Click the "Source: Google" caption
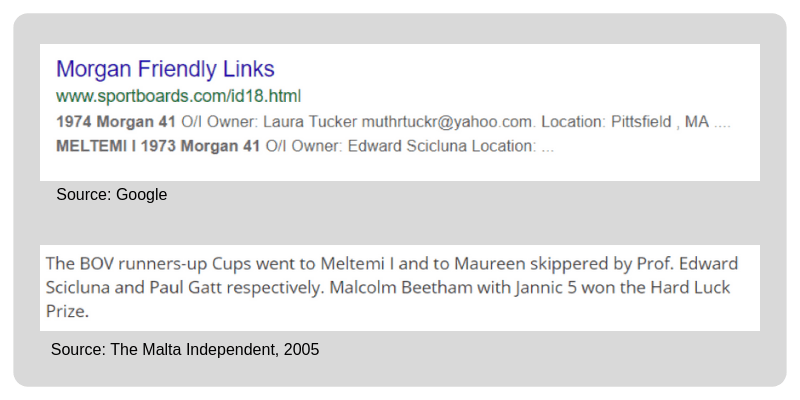The width and height of the screenshot is (800, 400). coord(111,195)
